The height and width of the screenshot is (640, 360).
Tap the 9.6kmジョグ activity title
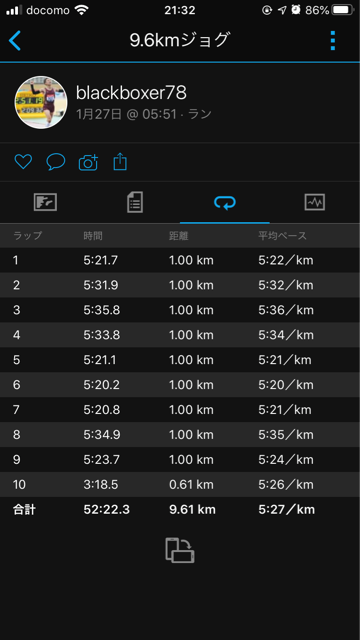[180, 40]
